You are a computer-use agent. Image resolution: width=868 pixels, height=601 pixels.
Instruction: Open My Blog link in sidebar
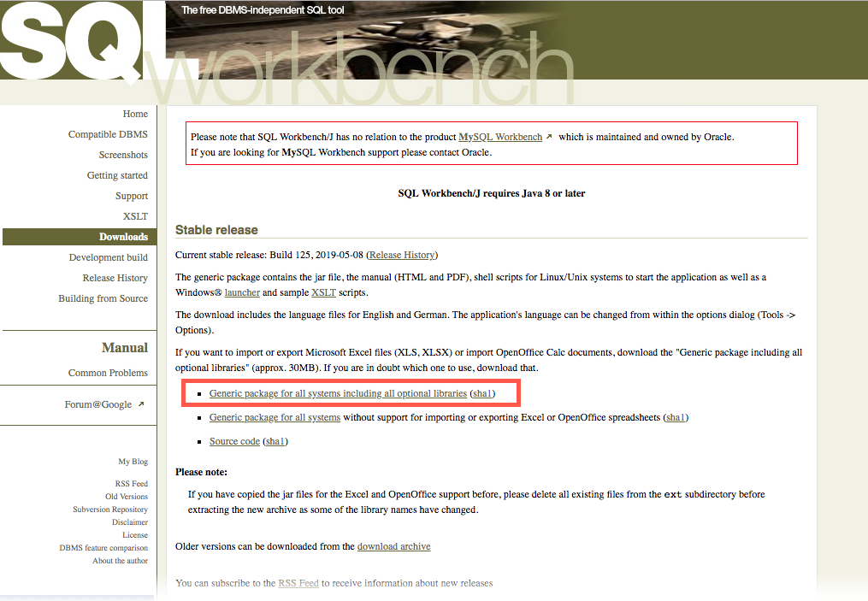click(x=133, y=462)
